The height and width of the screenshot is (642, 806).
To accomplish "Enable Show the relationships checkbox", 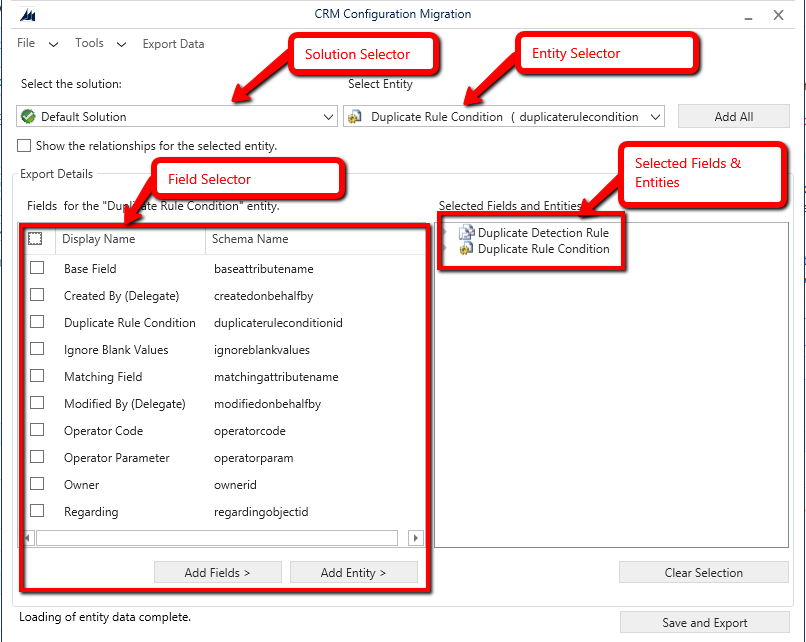I will pos(24,146).
